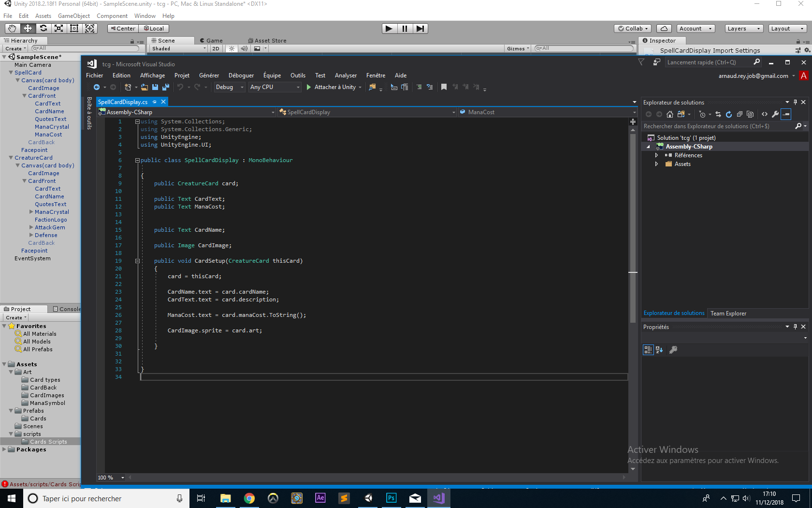Image resolution: width=812 pixels, height=508 pixels.
Task: Expand the Références node in Solution Explorer
Action: pos(657,155)
